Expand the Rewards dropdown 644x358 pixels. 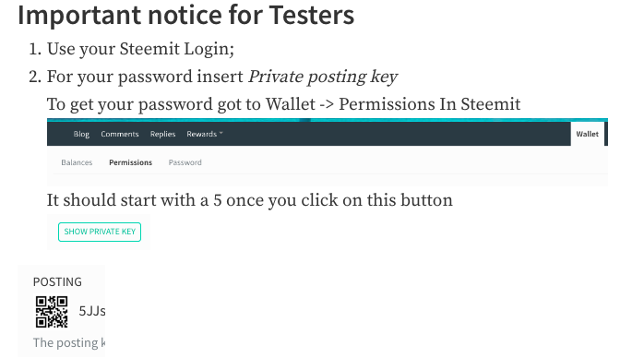pyautogui.click(x=205, y=134)
